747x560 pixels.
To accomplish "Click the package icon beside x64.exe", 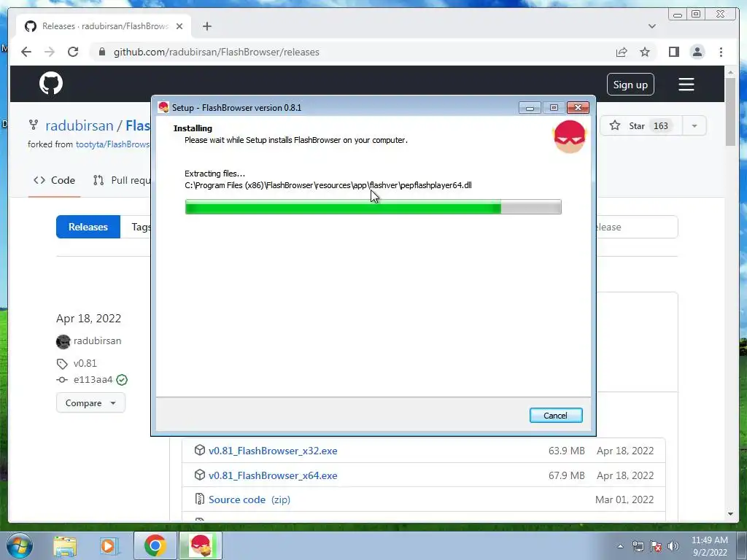I will point(200,475).
